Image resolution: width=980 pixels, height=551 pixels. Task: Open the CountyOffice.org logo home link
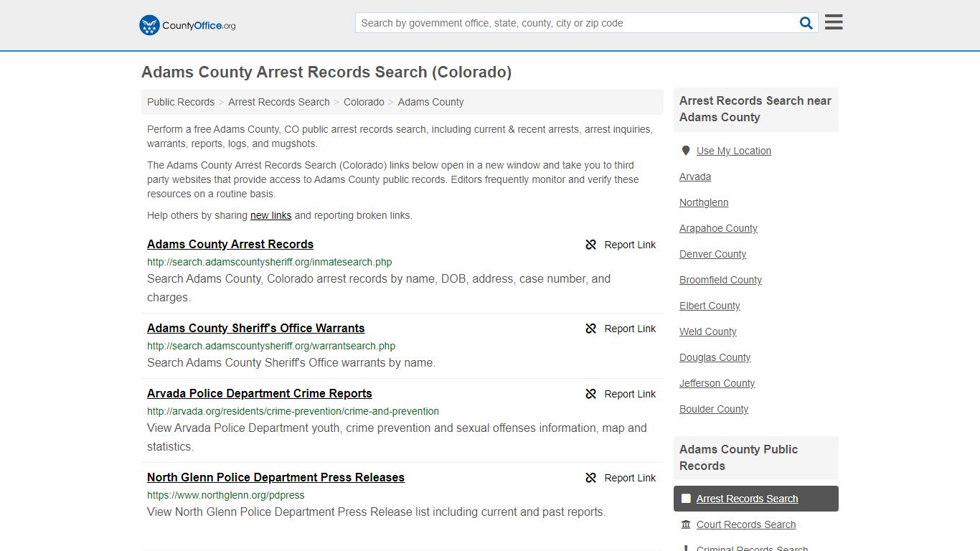click(x=187, y=25)
